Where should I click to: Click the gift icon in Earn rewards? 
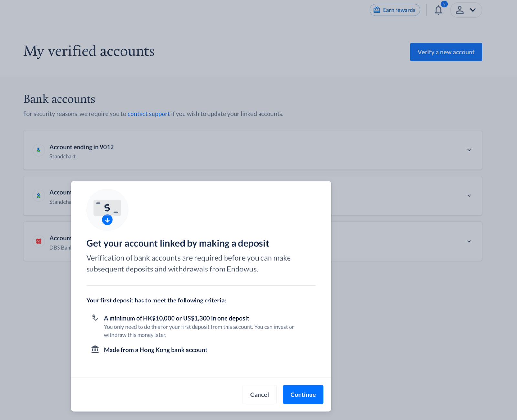(377, 10)
